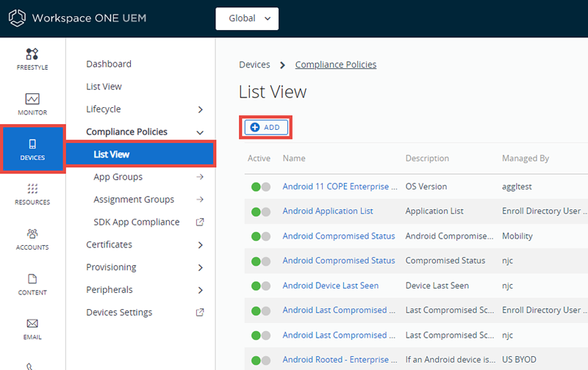This screenshot has height=370, width=588.
Task: Toggle active status for Android Rooted - Enterprise
Action: 261,360
